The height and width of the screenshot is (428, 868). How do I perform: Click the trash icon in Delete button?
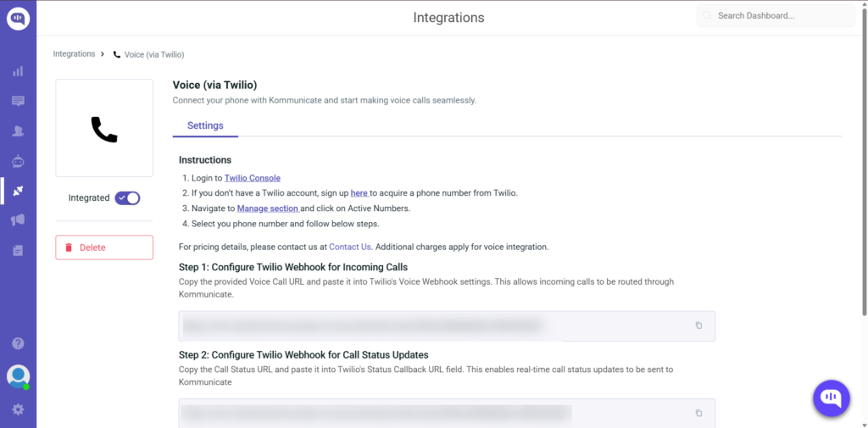(69, 247)
